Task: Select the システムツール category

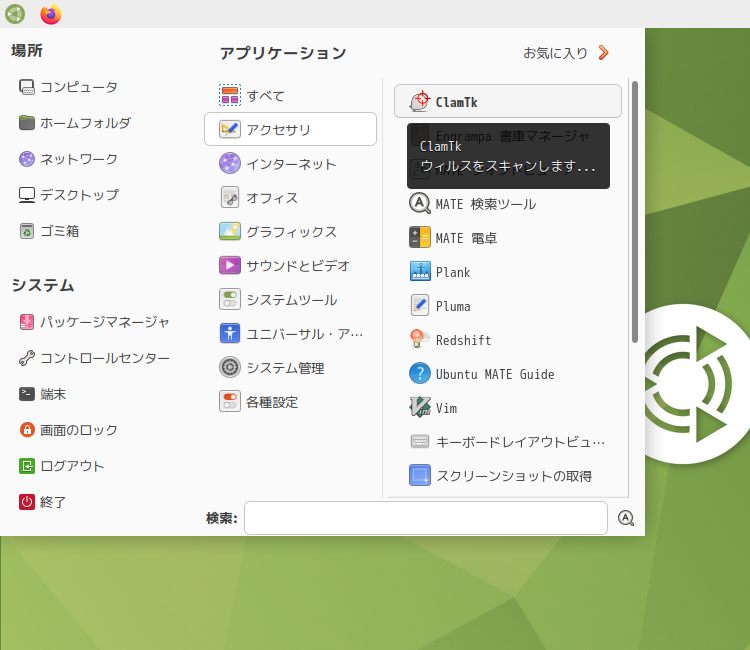Action: point(290,299)
